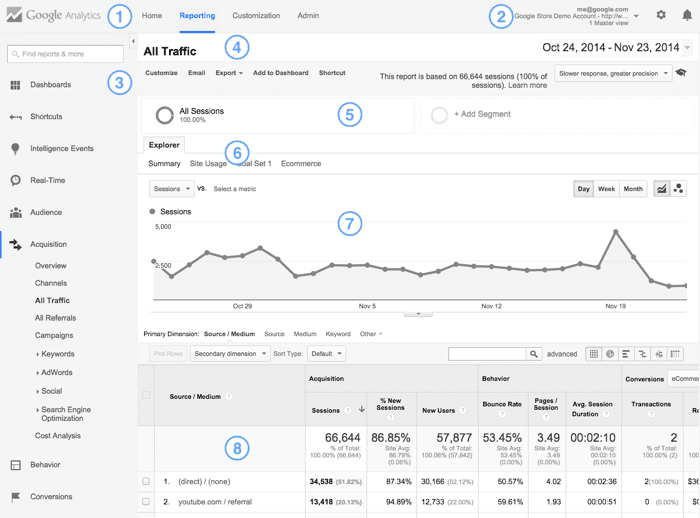Check the youtube.com / referral row checkbox

click(x=146, y=502)
